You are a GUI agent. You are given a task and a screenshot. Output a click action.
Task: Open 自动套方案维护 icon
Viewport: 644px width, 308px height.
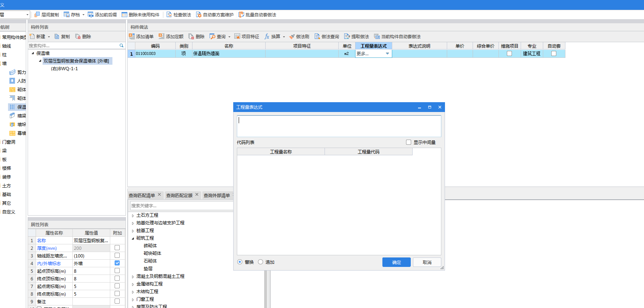click(199, 15)
